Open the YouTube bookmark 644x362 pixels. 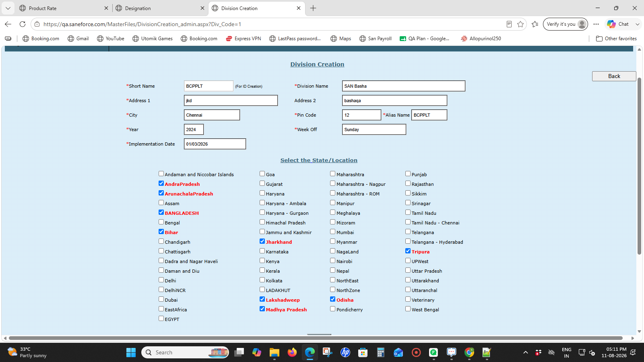tap(111, 39)
